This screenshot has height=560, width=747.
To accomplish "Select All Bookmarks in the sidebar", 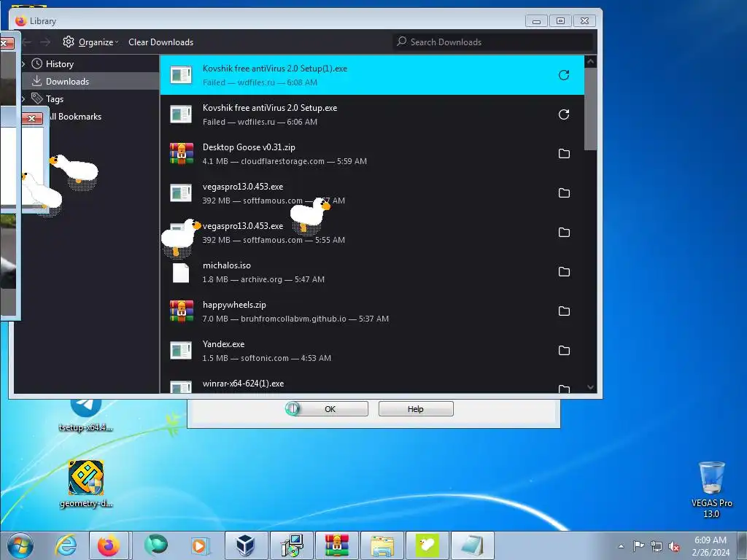I will pos(76,116).
